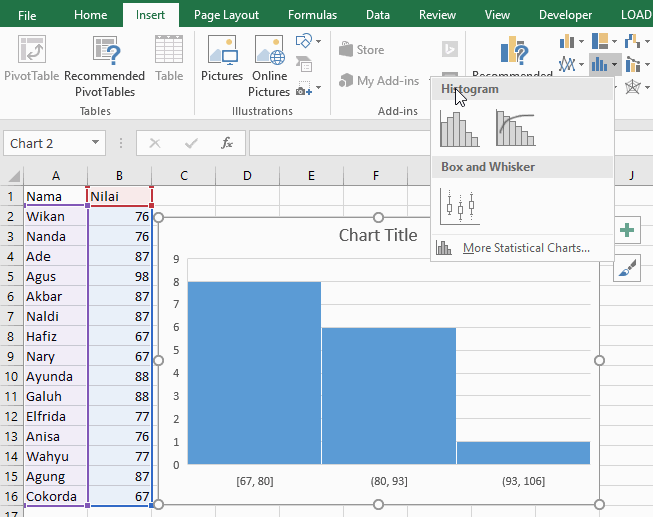Click the Select All corner triangle
Viewport: 653px width, 517px height.
[12, 175]
